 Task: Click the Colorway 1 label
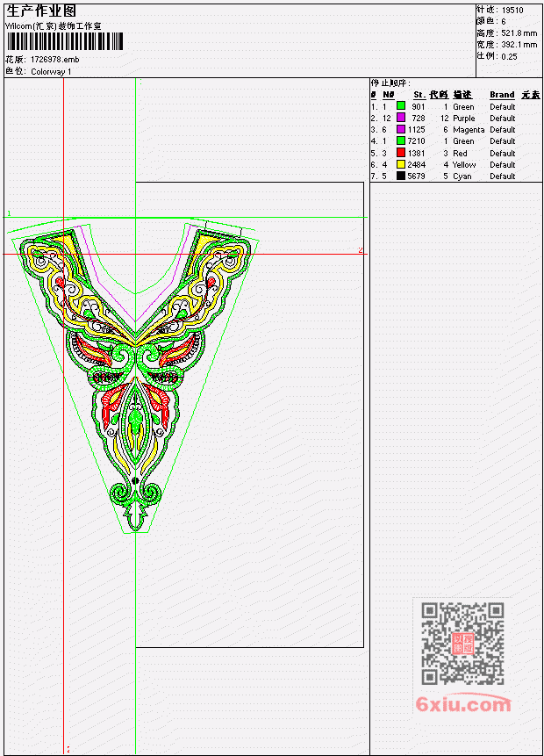(x=51, y=72)
